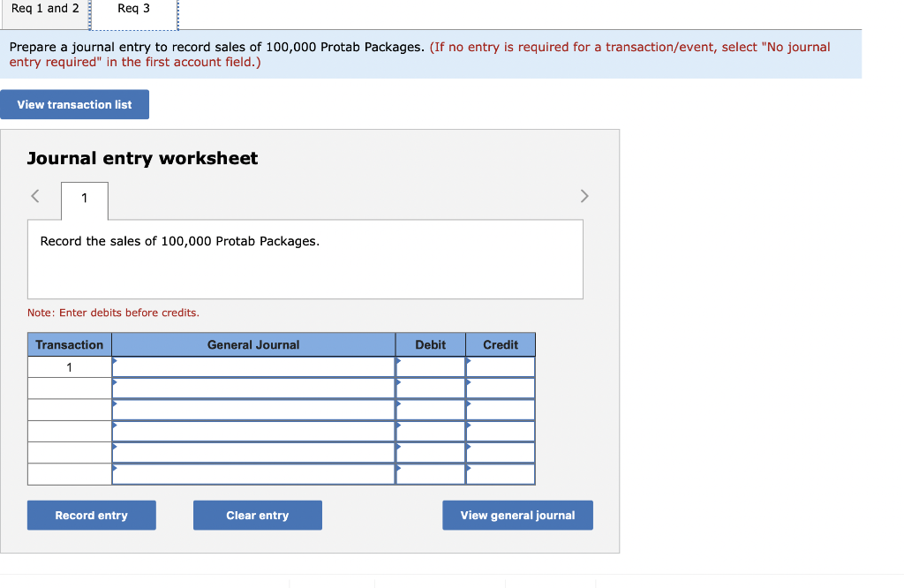The height and width of the screenshot is (588, 904).
Task: Click the View transaction list button
Action: [74, 104]
